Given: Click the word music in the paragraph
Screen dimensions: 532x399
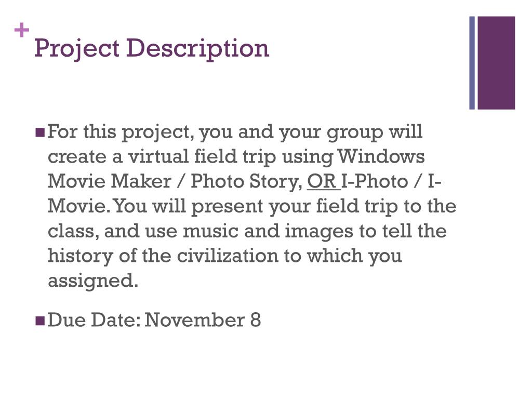Looking at the screenshot, I should tap(210, 231).
